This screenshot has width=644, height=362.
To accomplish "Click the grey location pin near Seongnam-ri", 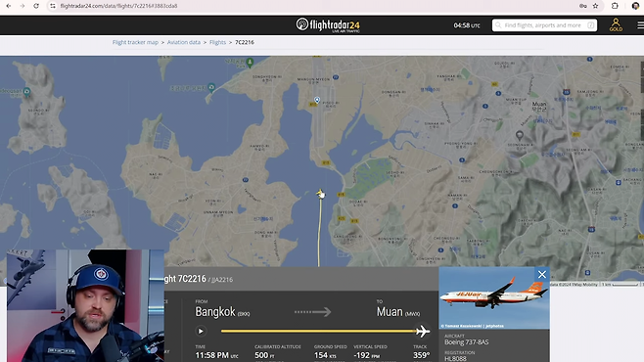I will (520, 135).
